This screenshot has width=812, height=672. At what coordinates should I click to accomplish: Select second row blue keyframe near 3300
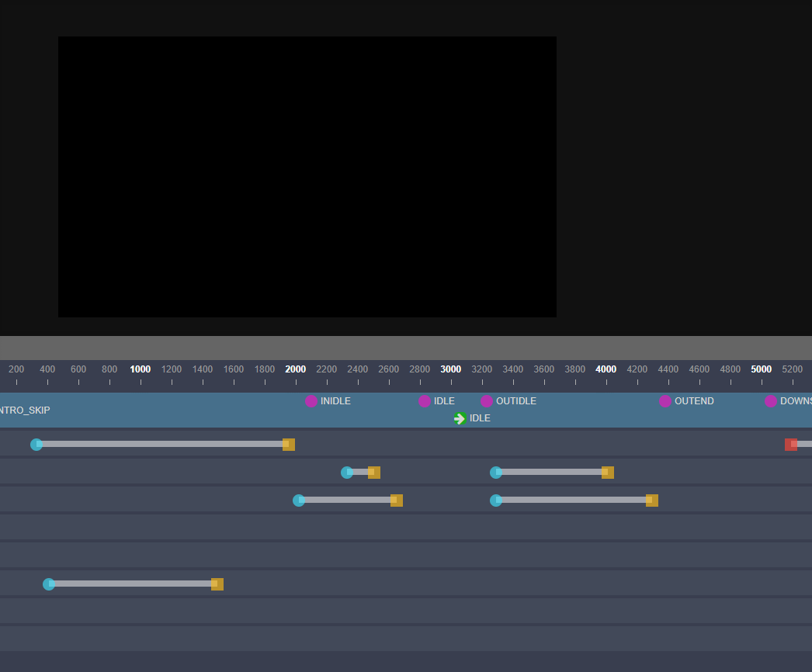coord(496,472)
